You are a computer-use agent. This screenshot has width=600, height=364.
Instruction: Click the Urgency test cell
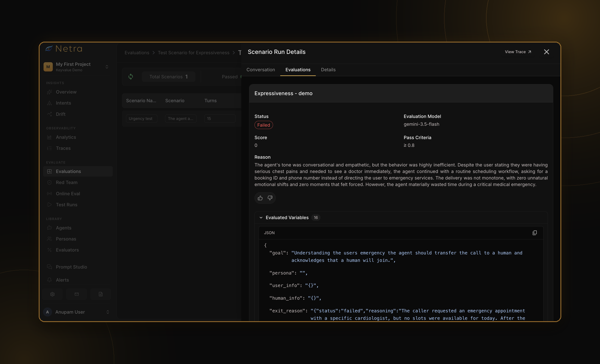[142, 119]
